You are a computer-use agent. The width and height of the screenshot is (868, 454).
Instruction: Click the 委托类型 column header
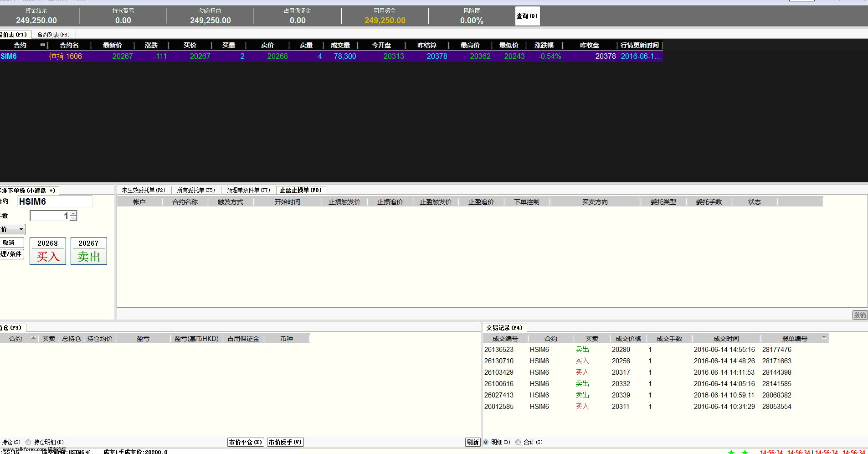663,202
